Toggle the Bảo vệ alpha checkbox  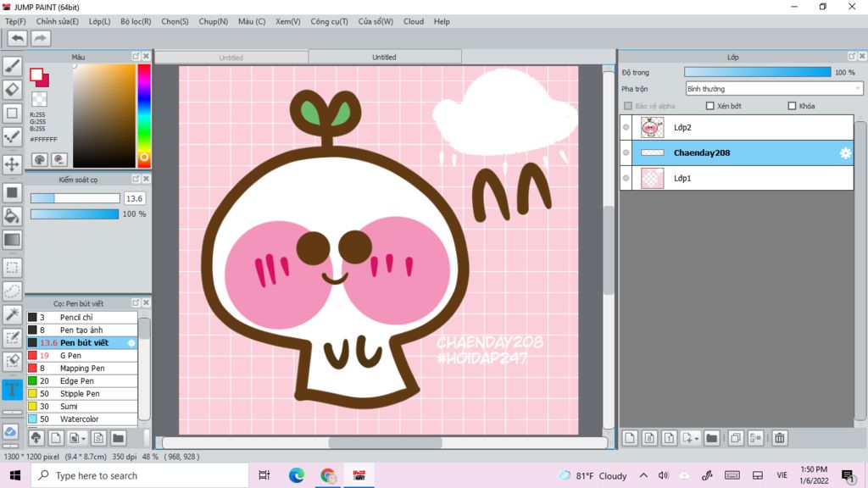tap(628, 106)
